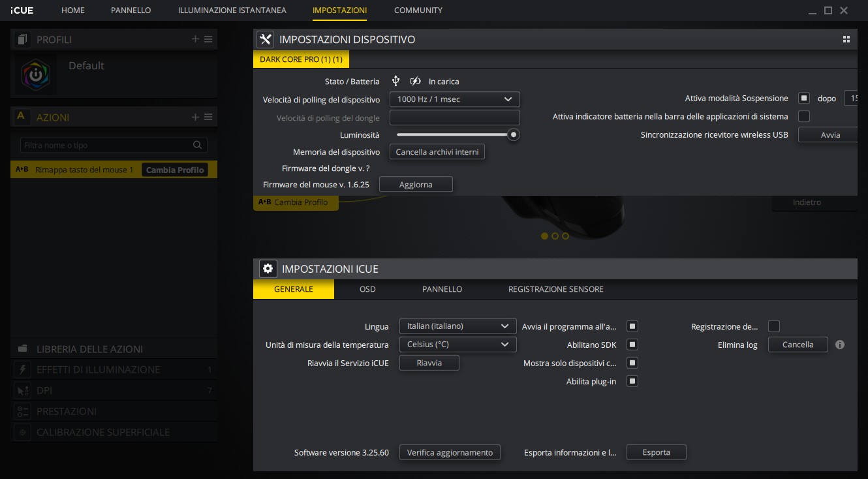Switch to the Pannello settings tab

click(442, 289)
